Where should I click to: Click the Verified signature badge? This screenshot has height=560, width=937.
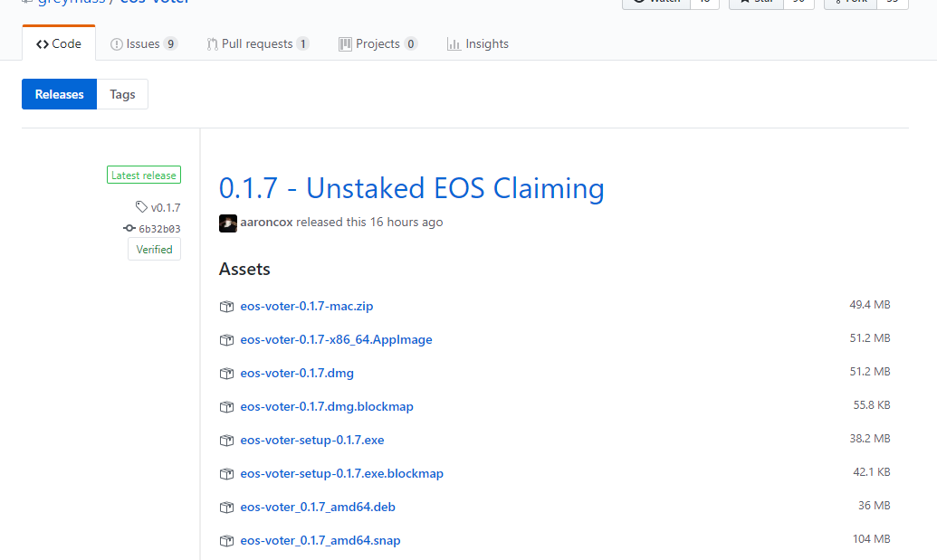coord(154,249)
